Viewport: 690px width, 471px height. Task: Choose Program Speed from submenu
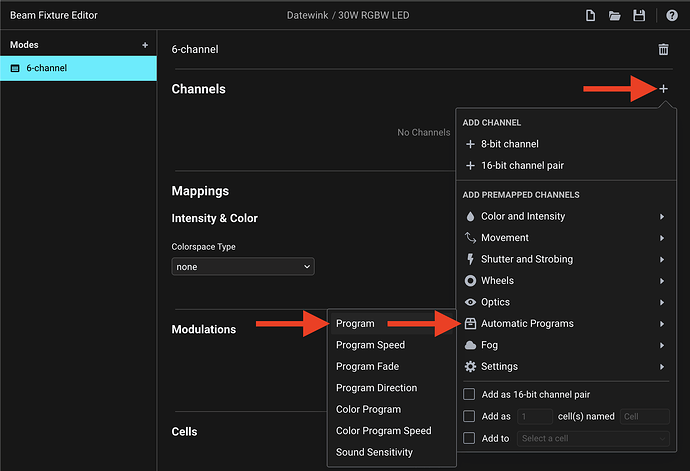[x=392, y=345]
